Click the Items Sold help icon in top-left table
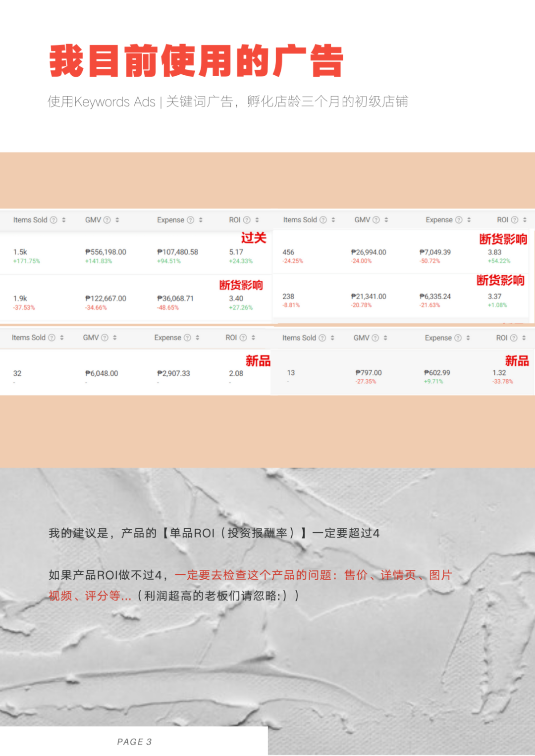535x756 pixels. 53,220
